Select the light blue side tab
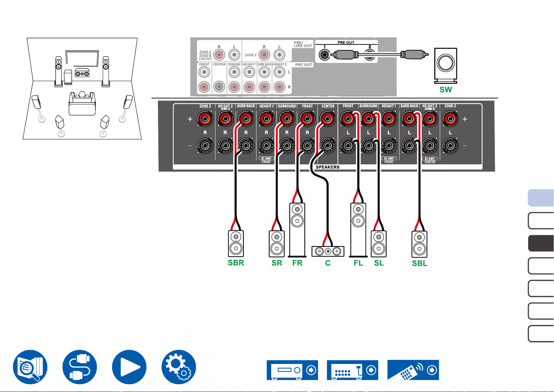 point(541,198)
